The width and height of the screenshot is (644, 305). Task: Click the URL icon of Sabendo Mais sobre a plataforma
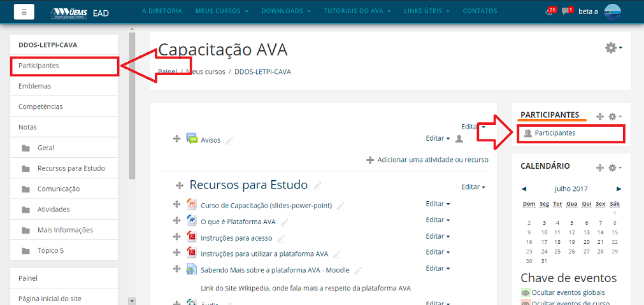pyautogui.click(x=192, y=269)
